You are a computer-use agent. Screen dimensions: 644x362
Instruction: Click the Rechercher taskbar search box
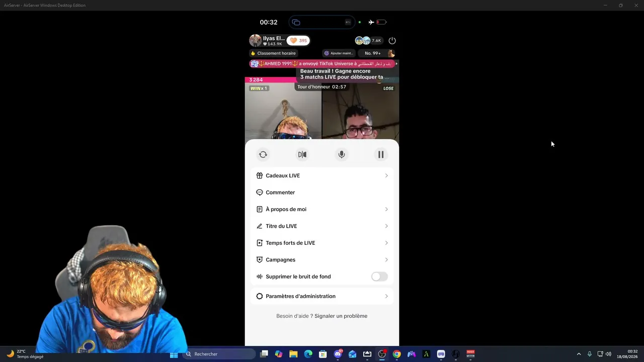[x=219, y=354]
